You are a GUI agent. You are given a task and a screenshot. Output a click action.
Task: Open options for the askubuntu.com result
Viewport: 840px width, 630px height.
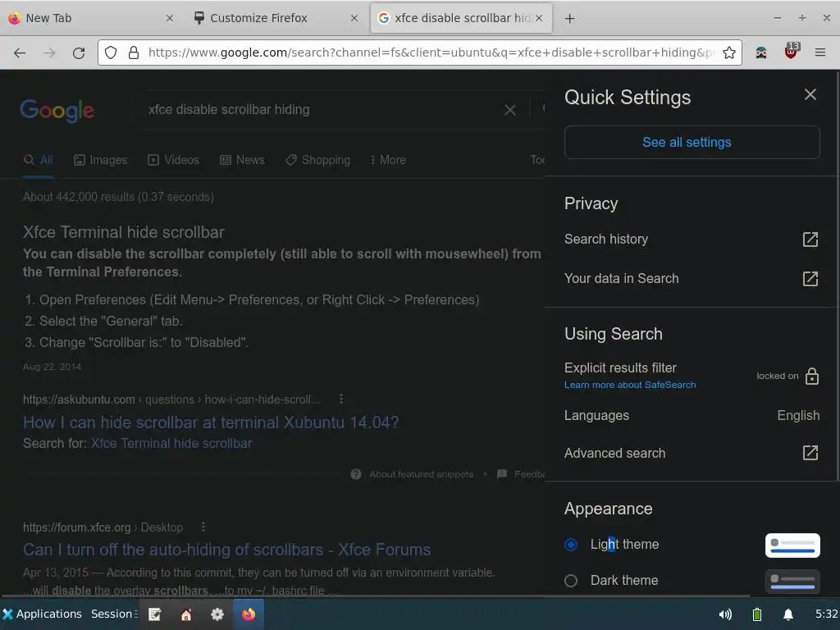coord(341,399)
